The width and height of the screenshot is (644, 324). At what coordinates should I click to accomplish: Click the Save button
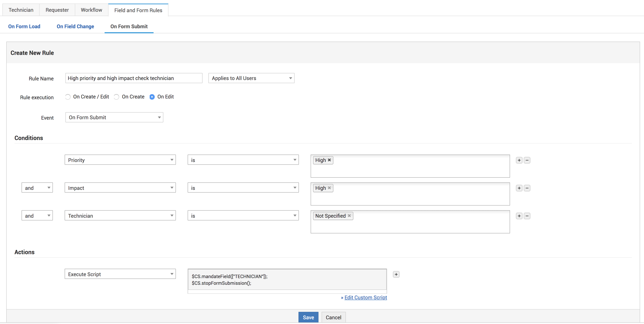(308, 317)
